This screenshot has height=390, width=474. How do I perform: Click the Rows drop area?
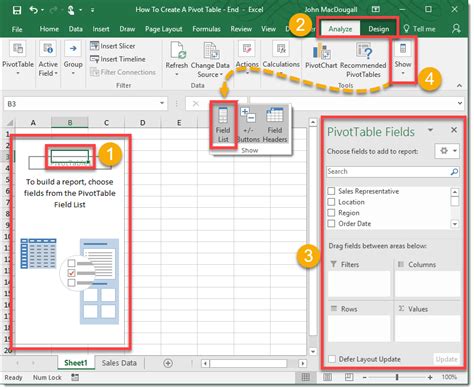(x=359, y=328)
